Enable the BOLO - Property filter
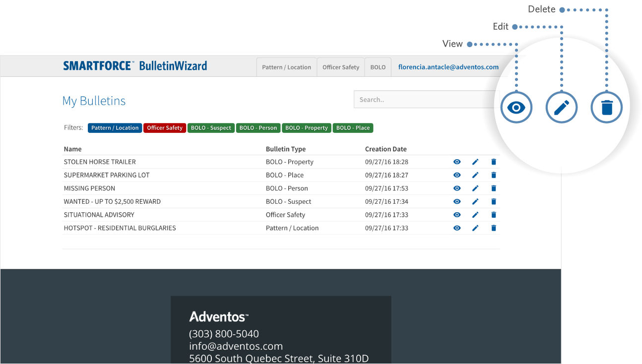The image size is (642, 364). 306,128
